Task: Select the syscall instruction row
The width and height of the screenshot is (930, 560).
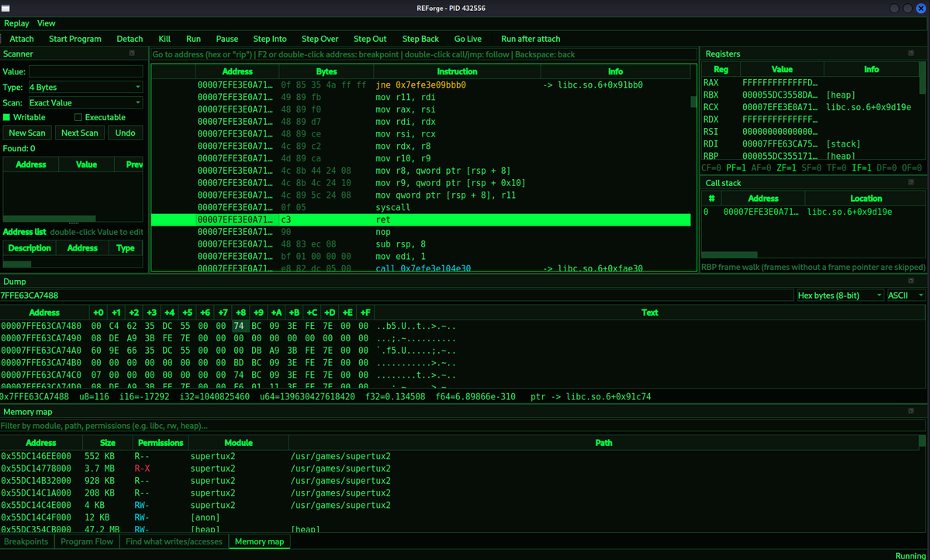Action: [420, 208]
